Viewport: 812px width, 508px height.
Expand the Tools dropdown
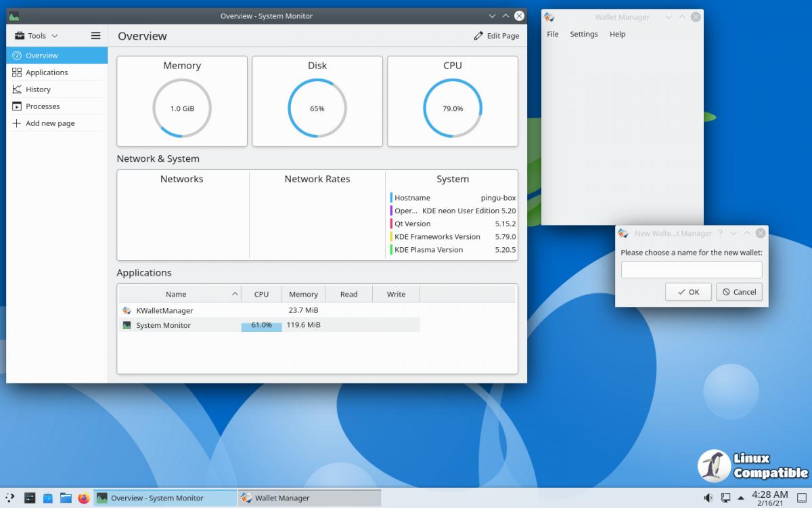tap(37, 36)
